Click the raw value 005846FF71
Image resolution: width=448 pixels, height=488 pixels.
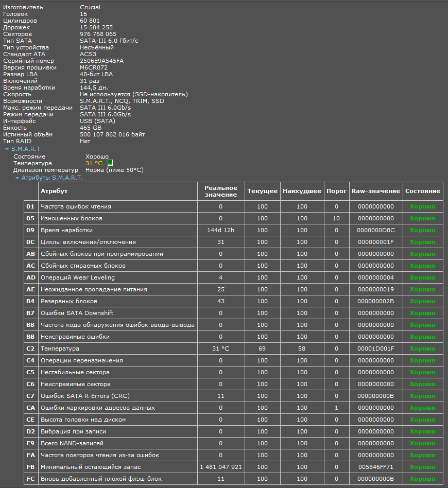click(376, 467)
